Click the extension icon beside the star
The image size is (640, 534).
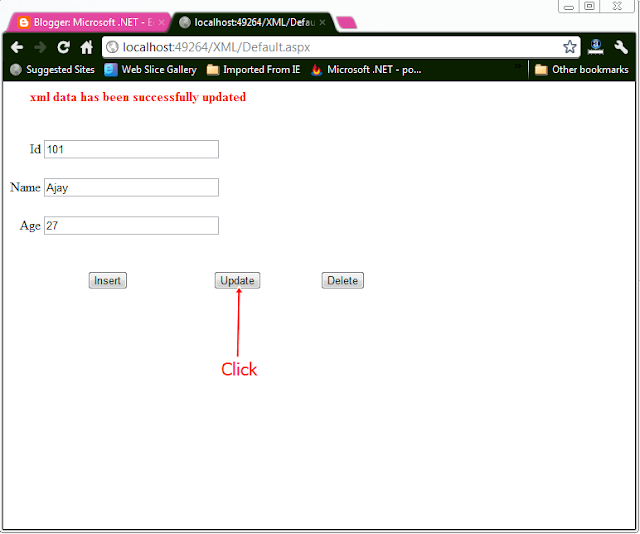(596, 47)
